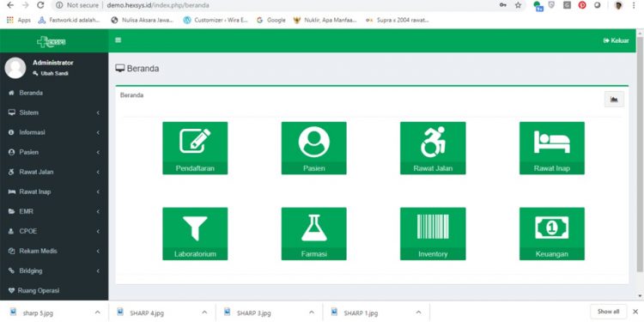
Task: Open options arrow for SHARP 4.jpg download
Action: coord(204,313)
